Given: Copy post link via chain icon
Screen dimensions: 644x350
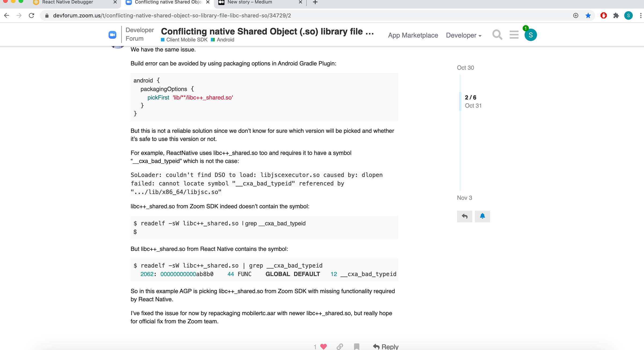Looking at the screenshot, I should 340,346.
